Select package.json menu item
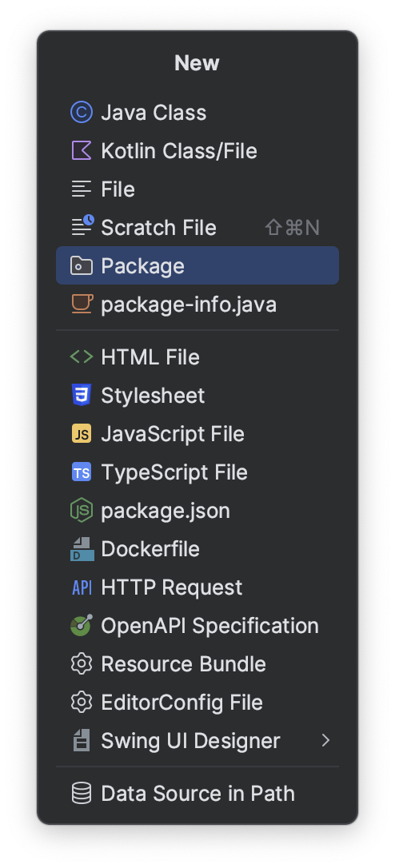Image resolution: width=395 pixels, height=868 pixels. coord(197,511)
